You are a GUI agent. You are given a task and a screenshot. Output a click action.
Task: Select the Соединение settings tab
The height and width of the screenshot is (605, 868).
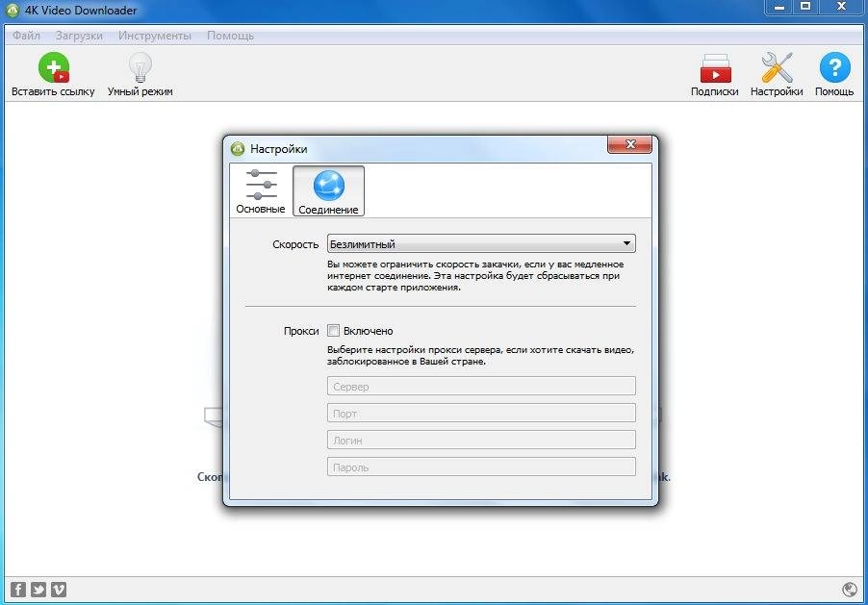click(328, 191)
